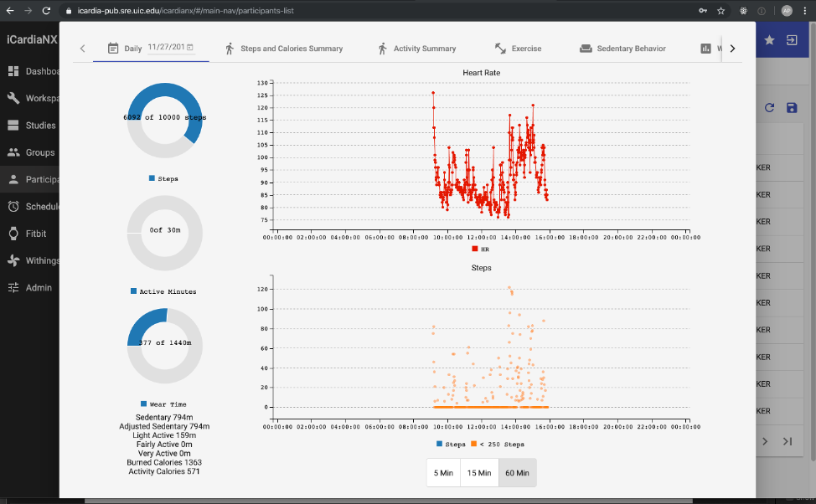
Task: Toggle blue Steps legend below Steps chart
Action: point(451,445)
